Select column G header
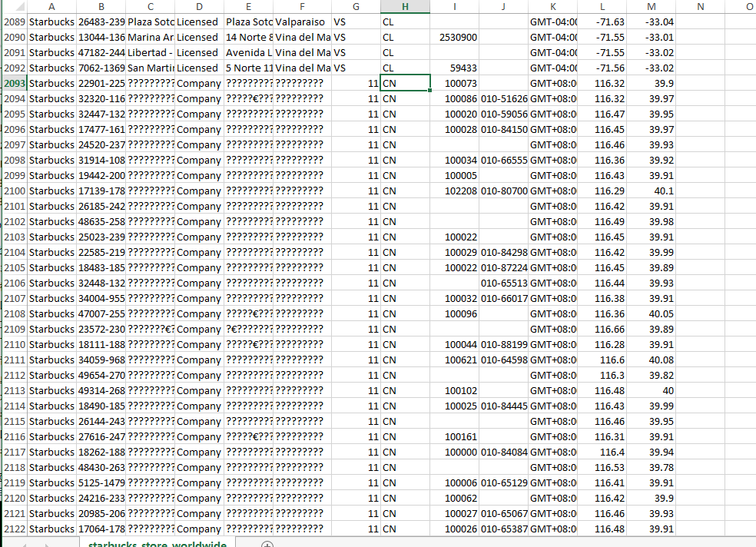 click(x=356, y=6)
